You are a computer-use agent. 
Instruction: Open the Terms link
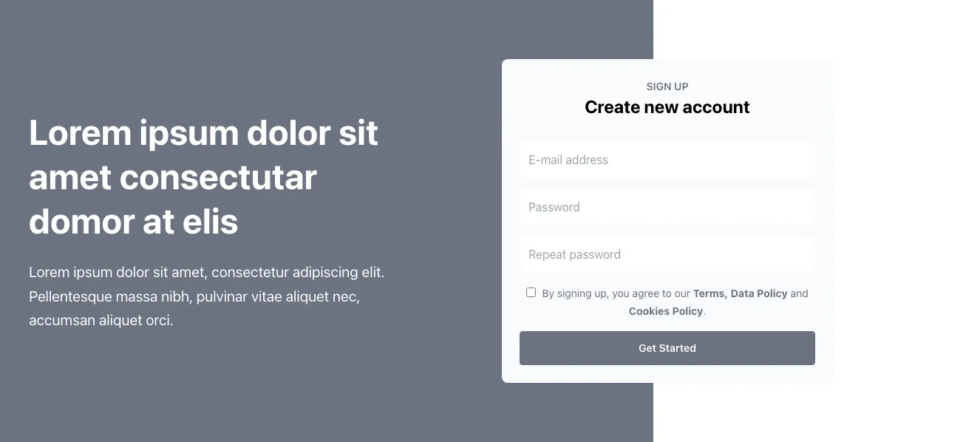tap(708, 293)
